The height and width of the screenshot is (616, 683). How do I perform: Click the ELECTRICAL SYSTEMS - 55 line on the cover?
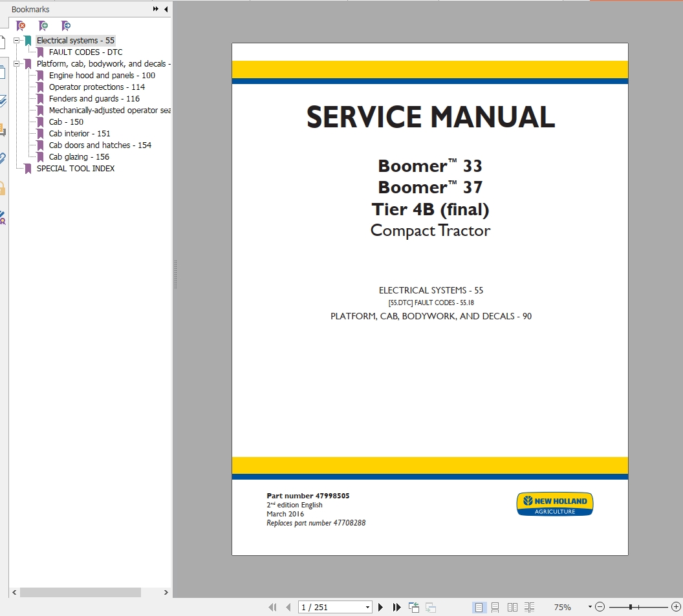pos(431,290)
